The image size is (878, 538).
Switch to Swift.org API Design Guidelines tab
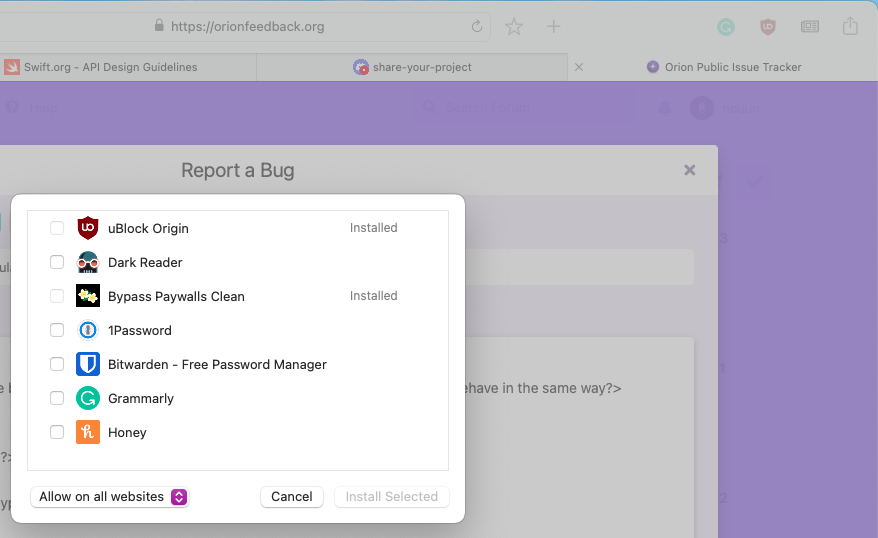tap(110, 67)
